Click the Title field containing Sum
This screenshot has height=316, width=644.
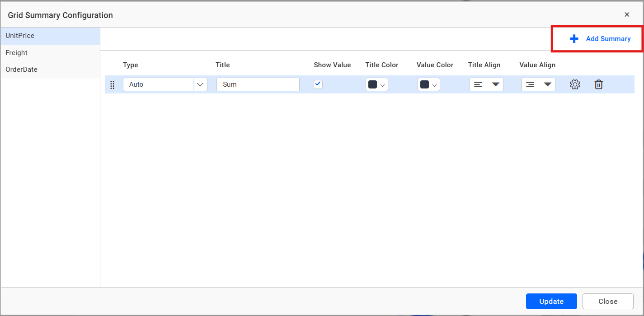258,84
